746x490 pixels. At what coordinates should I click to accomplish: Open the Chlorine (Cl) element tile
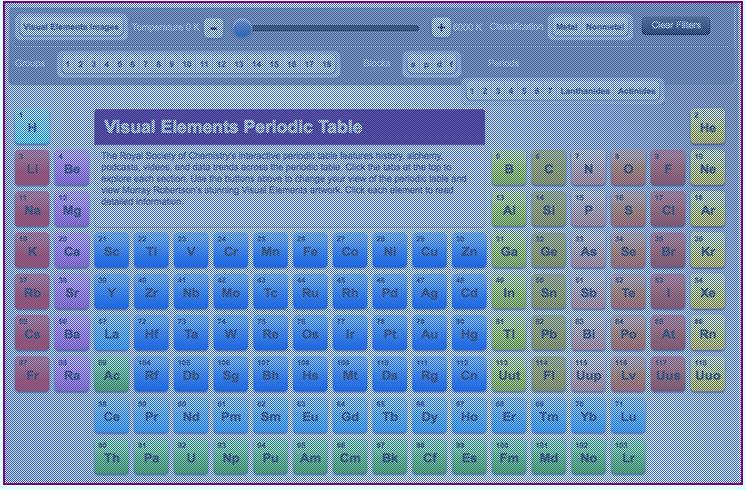tap(668, 210)
